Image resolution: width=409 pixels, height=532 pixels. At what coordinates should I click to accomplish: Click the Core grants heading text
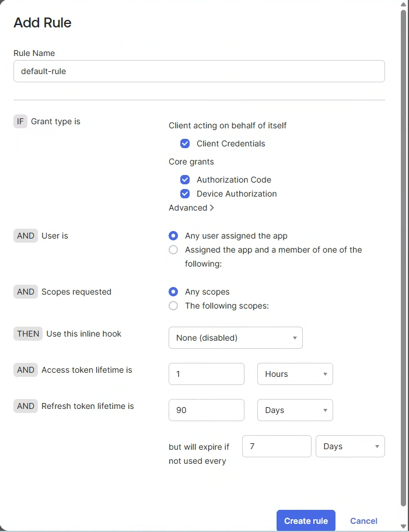(191, 162)
